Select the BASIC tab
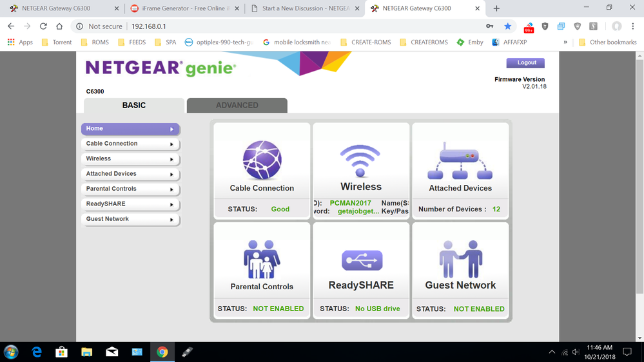 click(134, 105)
